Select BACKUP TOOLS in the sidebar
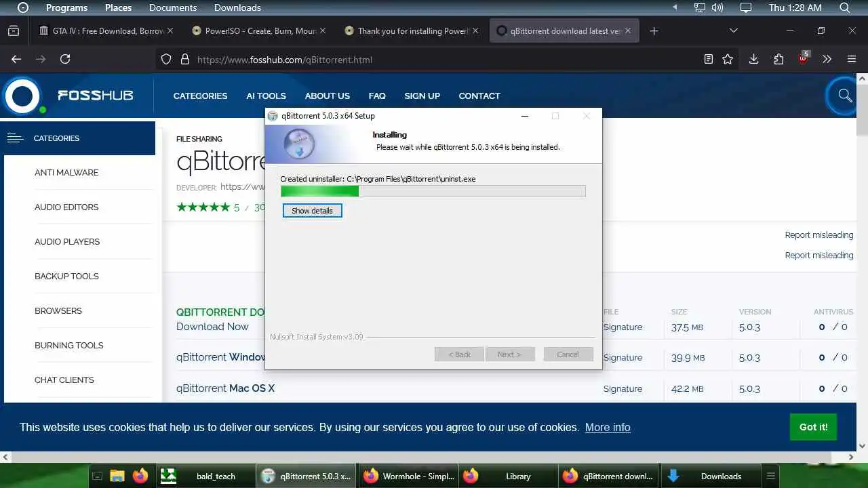Viewport: 868px width, 488px height. pyautogui.click(x=66, y=276)
